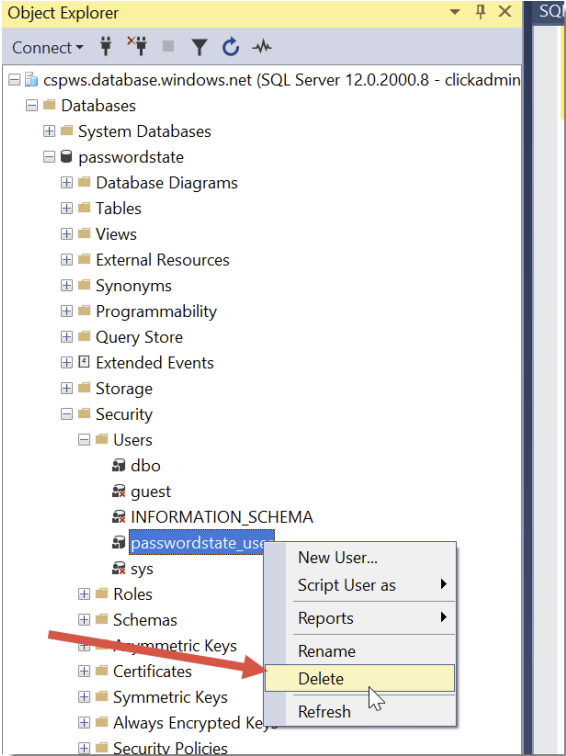Click the Views folder icon
The width and height of the screenshot is (566, 756).
click(84, 233)
